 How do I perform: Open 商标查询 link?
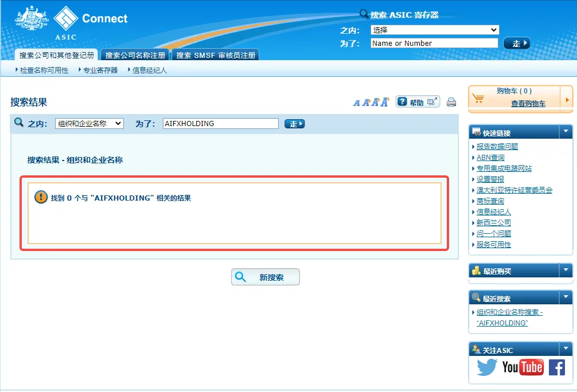[490, 201]
